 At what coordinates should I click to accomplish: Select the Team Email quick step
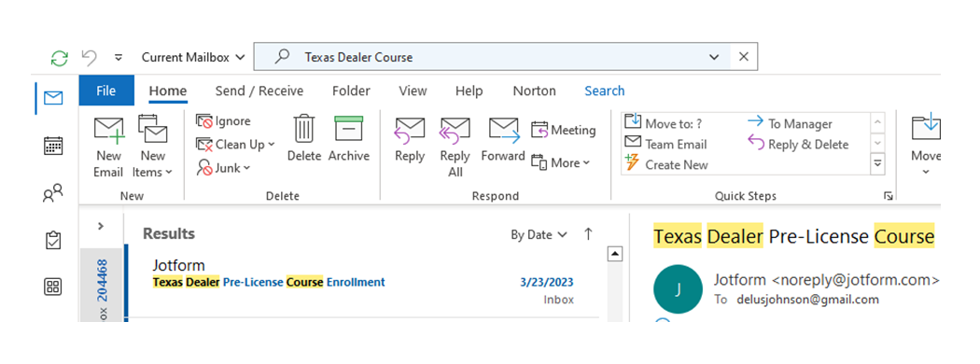[x=666, y=145]
